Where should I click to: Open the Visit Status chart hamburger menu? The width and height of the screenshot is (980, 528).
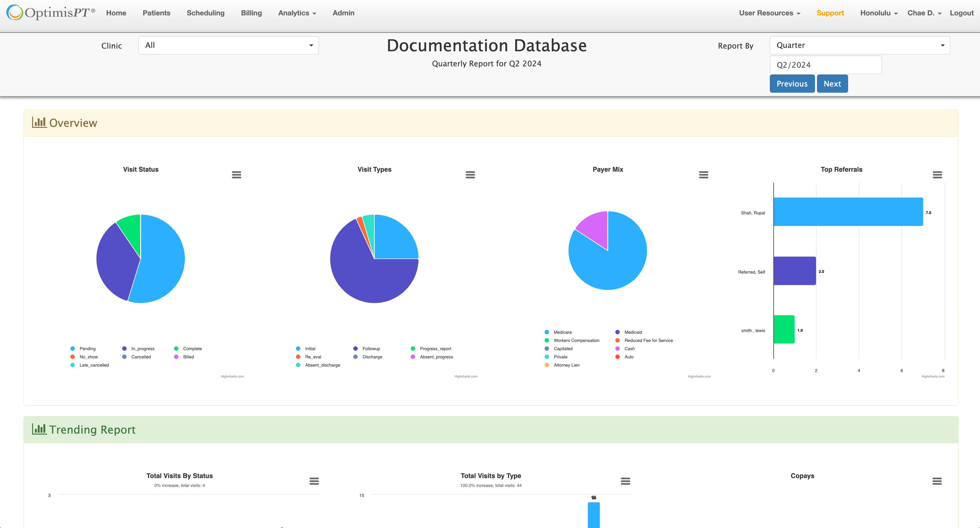pos(236,175)
